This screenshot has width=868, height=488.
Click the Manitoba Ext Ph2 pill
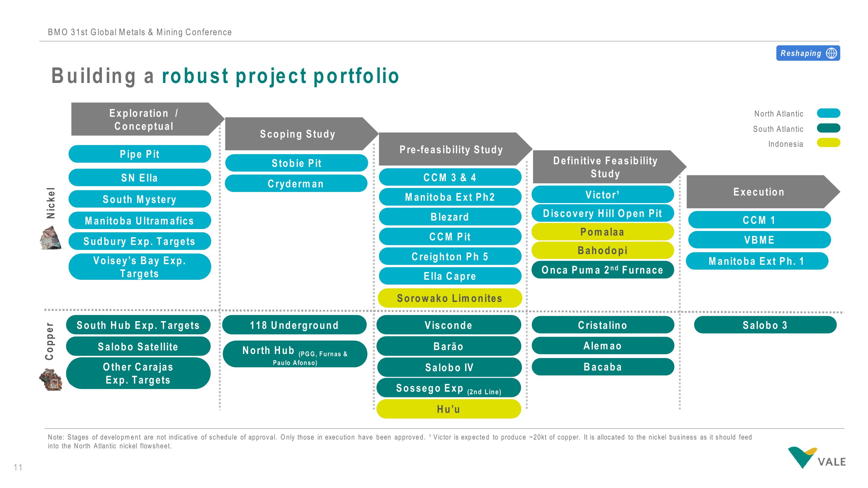pos(450,197)
